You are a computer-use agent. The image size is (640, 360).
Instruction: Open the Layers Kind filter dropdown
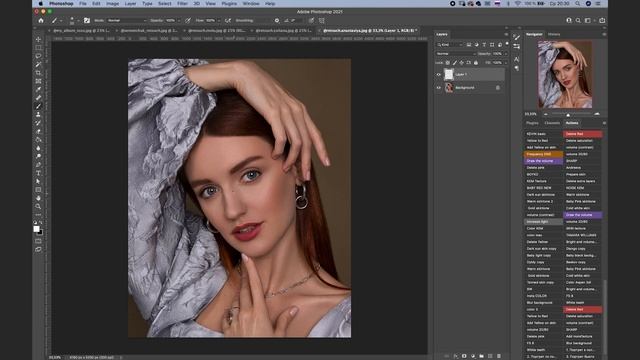click(450, 45)
